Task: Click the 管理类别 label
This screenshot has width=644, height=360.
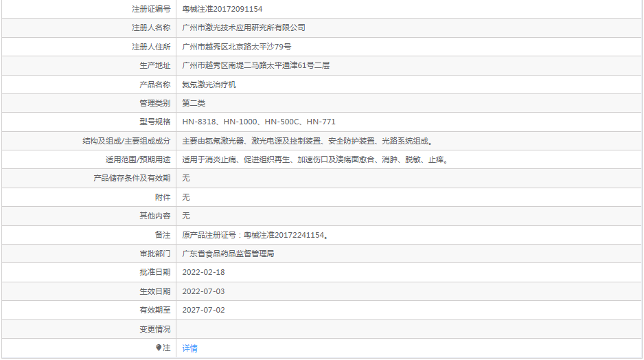Action: coord(155,103)
